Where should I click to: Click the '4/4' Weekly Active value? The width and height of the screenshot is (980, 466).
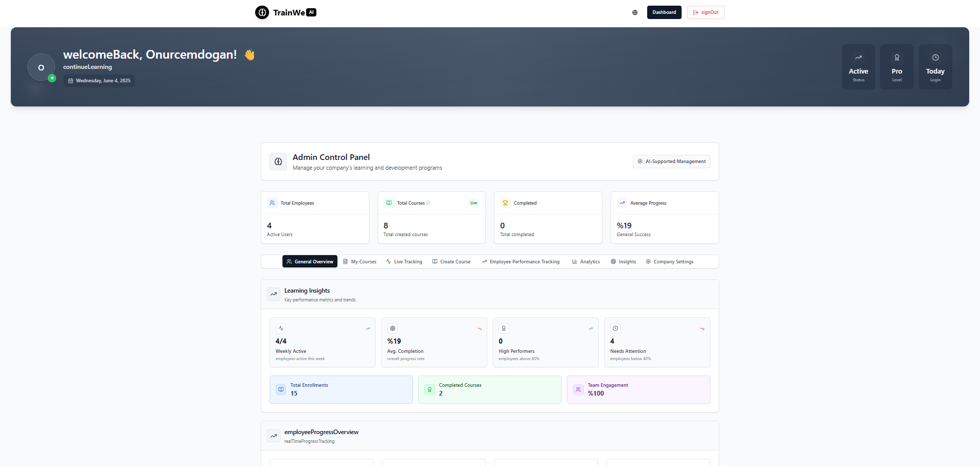coord(281,341)
